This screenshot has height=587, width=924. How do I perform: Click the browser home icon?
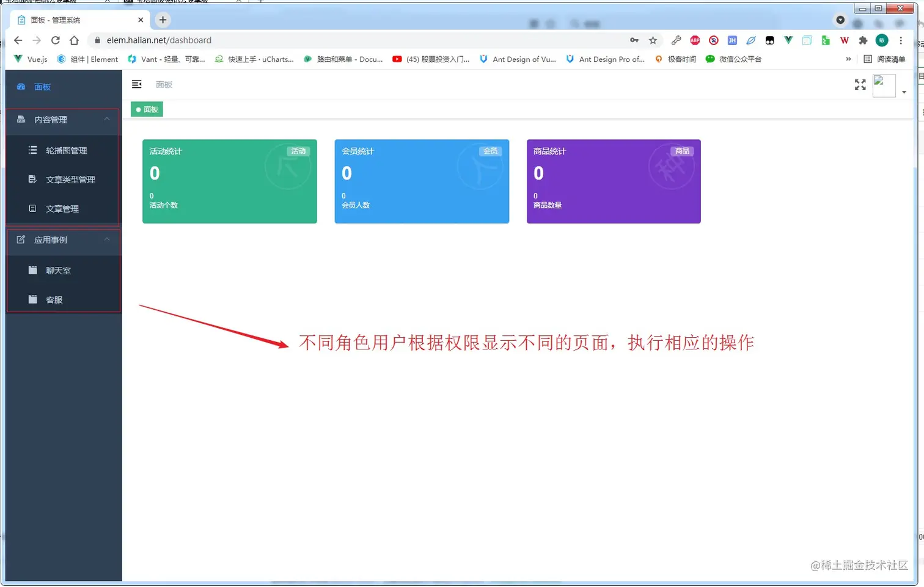click(73, 40)
